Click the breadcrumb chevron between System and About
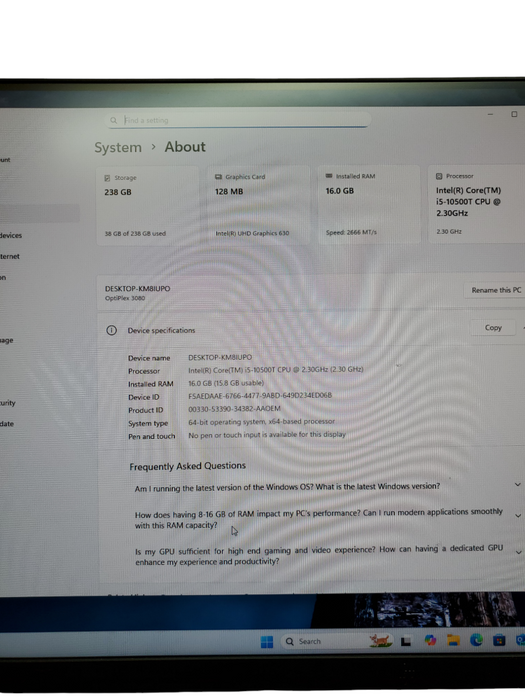Viewport: 525px width, 700px height. pos(153,146)
